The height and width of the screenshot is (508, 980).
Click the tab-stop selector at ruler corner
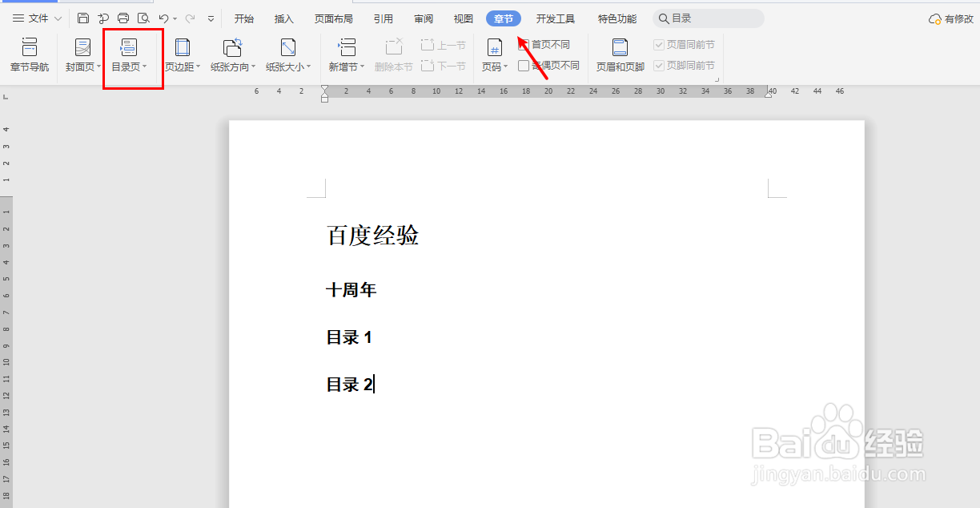click(6, 96)
